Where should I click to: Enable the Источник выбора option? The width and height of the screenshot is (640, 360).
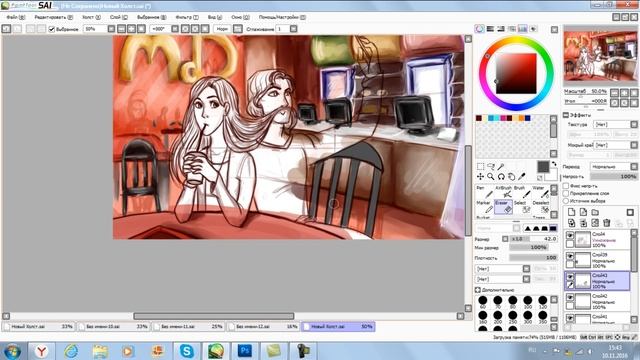coord(566,201)
